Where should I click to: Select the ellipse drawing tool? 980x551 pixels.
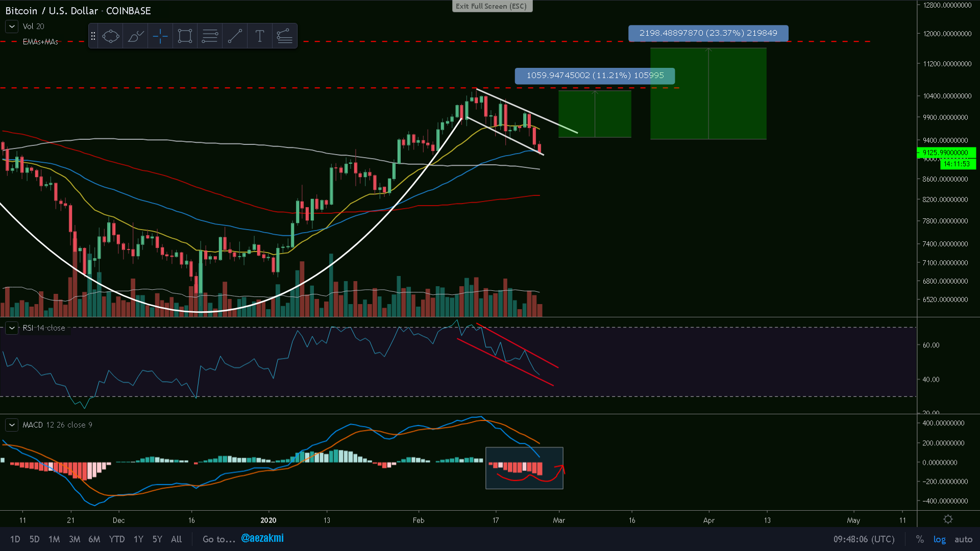coord(110,36)
